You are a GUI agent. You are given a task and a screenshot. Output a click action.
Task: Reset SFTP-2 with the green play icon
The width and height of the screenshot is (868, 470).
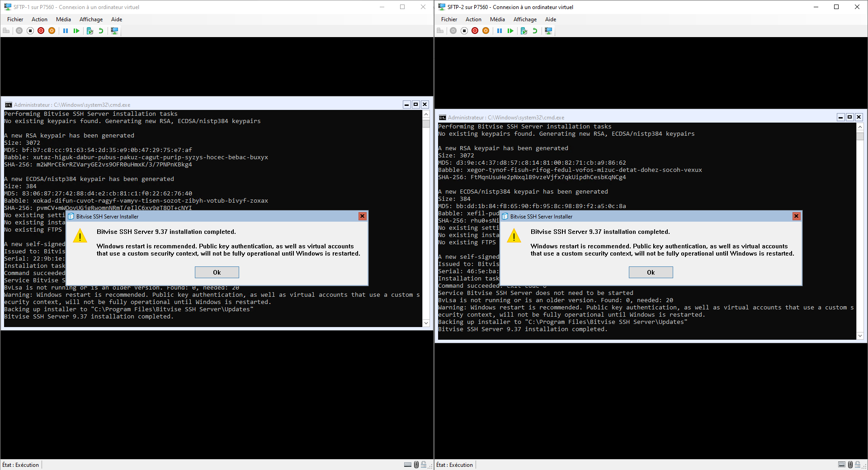pyautogui.click(x=510, y=31)
